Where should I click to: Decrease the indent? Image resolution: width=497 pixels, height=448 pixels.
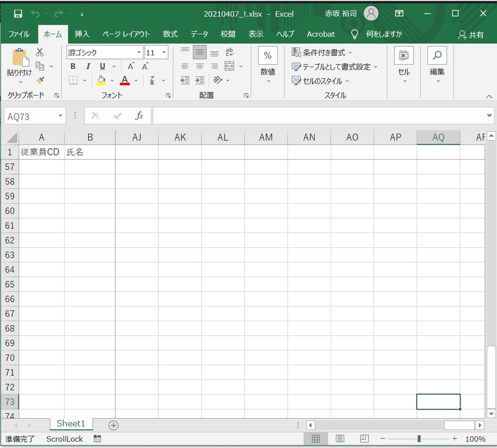[185, 80]
